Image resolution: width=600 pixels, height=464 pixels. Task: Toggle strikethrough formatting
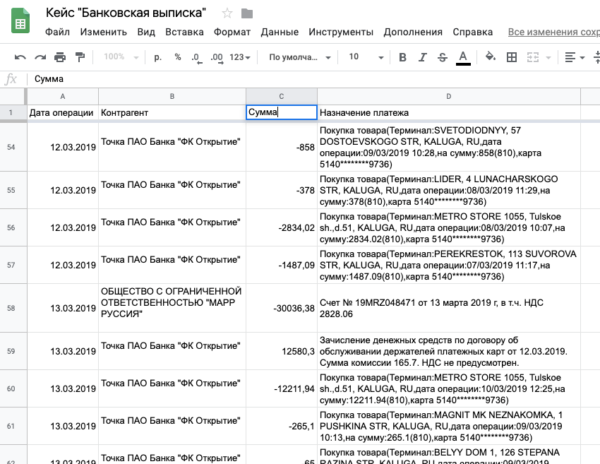pyautogui.click(x=442, y=57)
